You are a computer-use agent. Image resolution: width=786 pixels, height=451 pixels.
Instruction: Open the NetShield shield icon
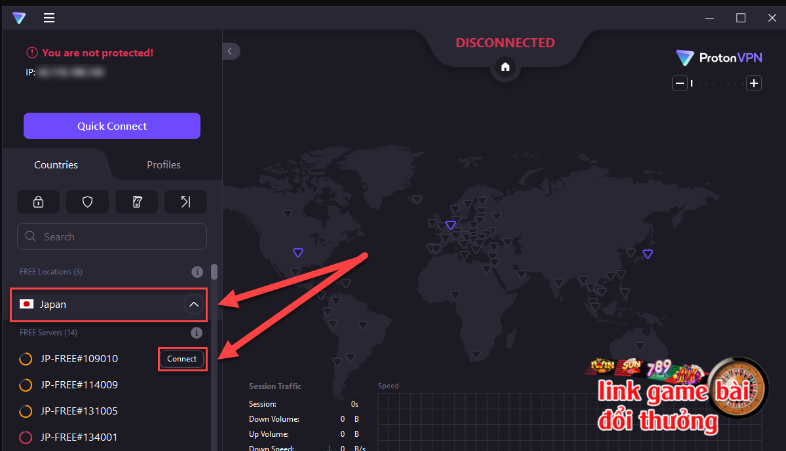tap(87, 202)
